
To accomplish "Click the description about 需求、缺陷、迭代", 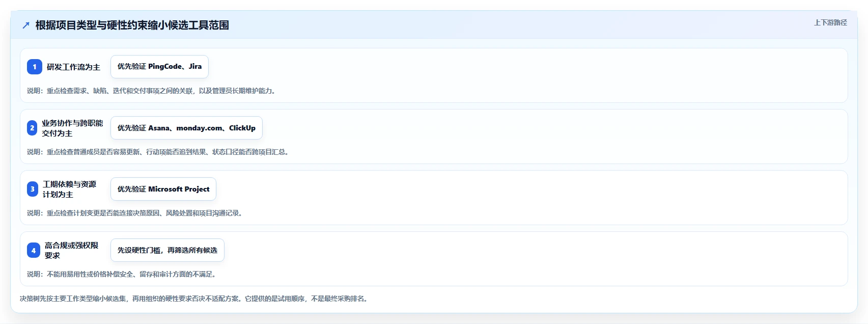I will click(x=152, y=91).
